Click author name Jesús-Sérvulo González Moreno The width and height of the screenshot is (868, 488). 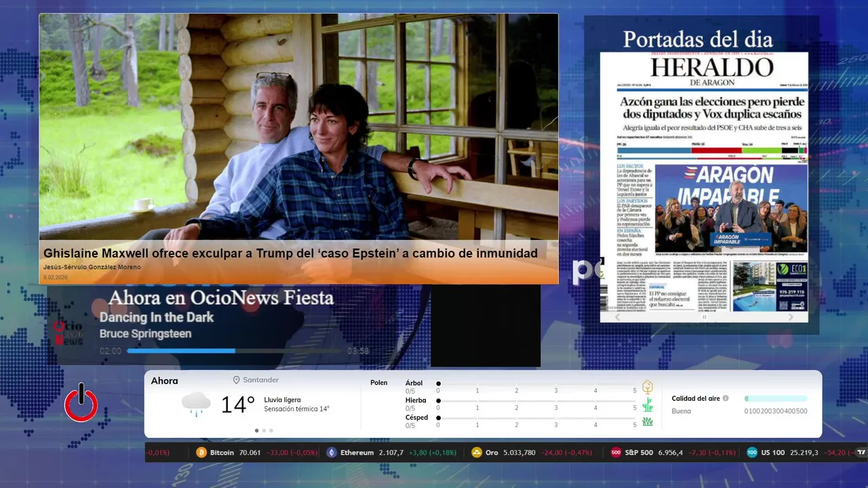(92, 267)
